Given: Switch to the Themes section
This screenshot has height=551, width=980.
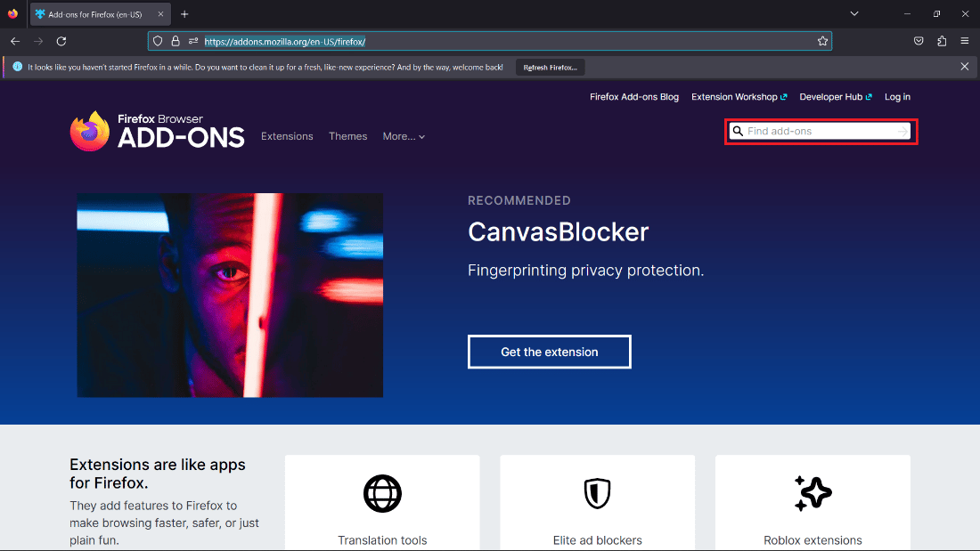Looking at the screenshot, I should point(347,136).
